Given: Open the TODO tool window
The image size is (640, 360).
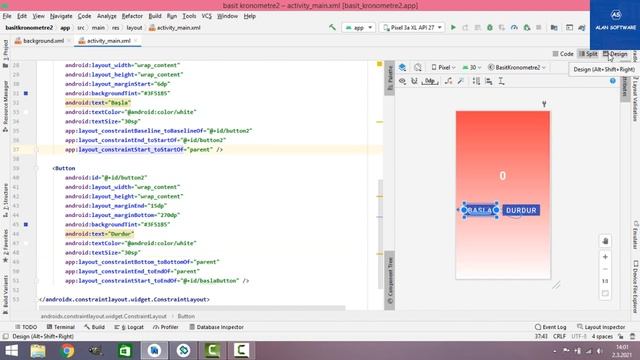Looking at the screenshot, I should (26, 327).
